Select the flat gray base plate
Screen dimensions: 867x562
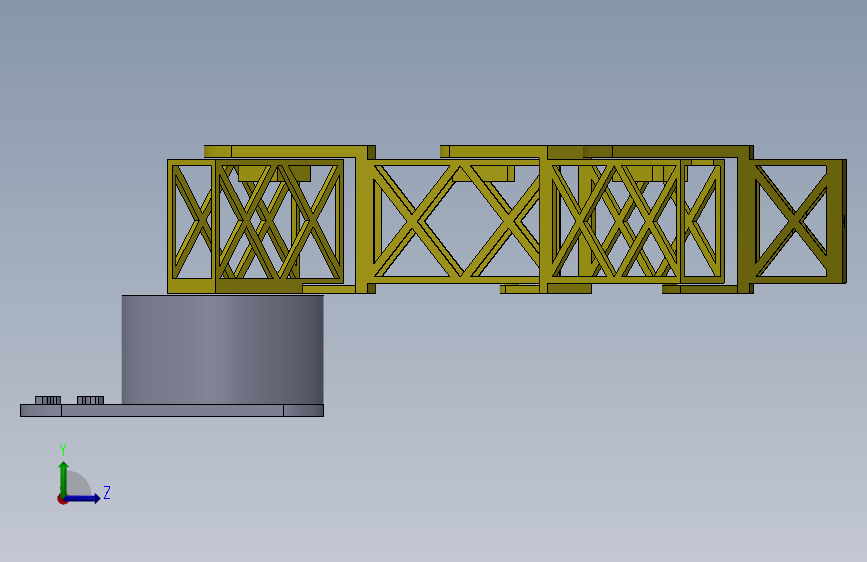click(x=172, y=410)
